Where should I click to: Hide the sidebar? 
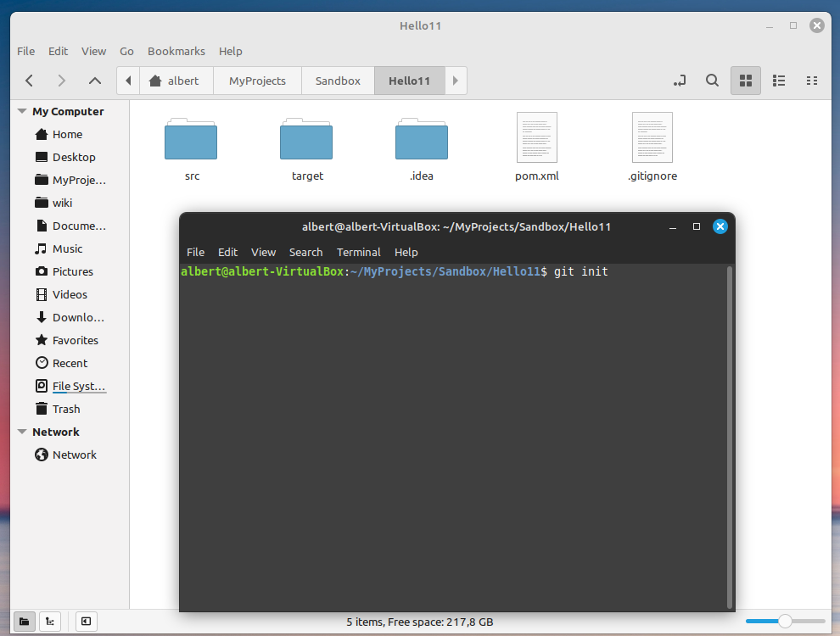tap(86, 622)
